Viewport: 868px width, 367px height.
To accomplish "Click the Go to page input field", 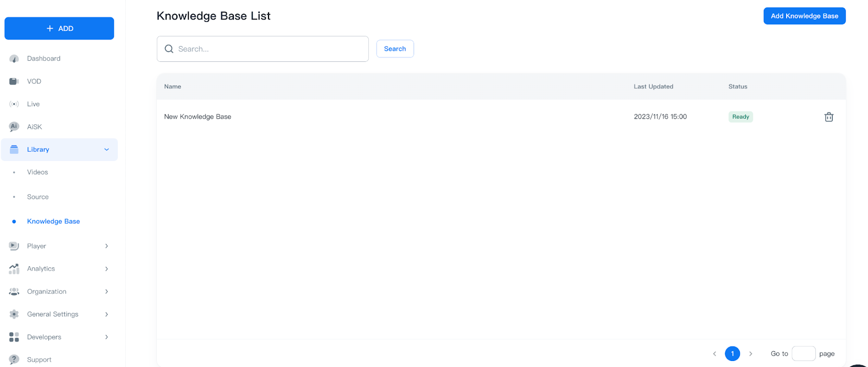I will click(803, 353).
